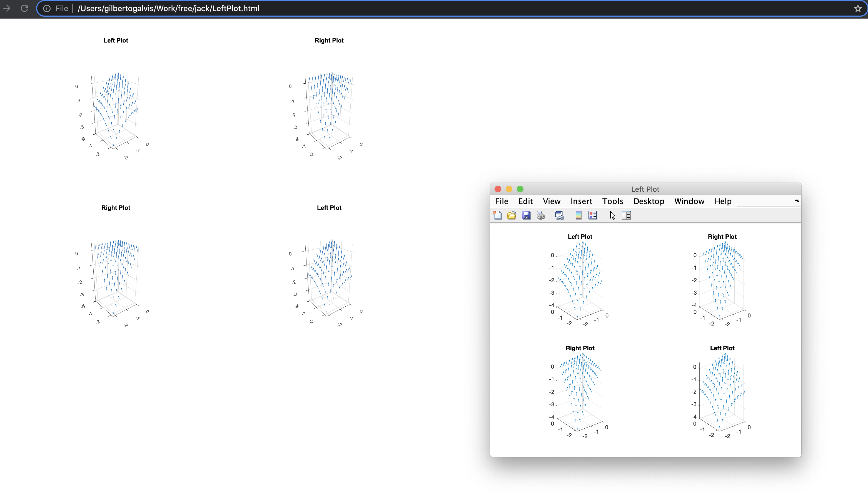The image size is (868, 497).
Task: Insert a legend using the legend icon
Action: coord(593,215)
